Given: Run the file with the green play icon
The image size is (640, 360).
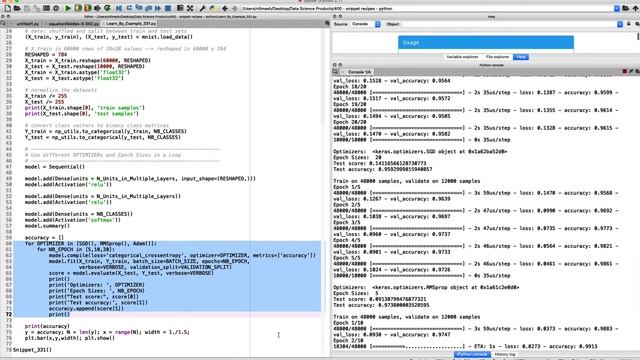Looking at the screenshot, I should pyautogui.click(x=68, y=8).
